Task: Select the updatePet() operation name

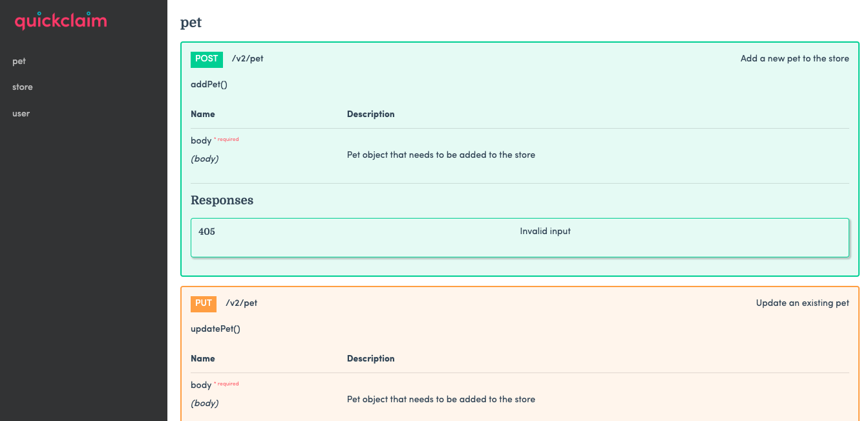Action: pyautogui.click(x=215, y=329)
